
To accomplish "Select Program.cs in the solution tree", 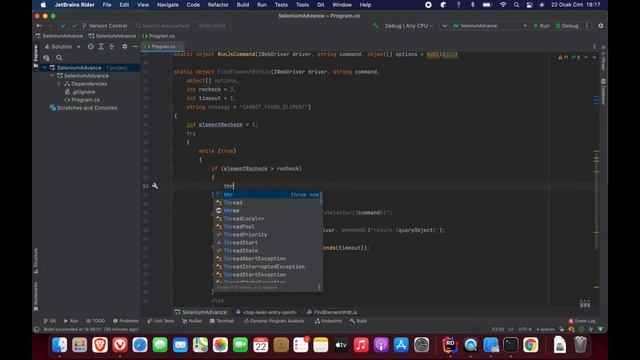I will click(85, 100).
